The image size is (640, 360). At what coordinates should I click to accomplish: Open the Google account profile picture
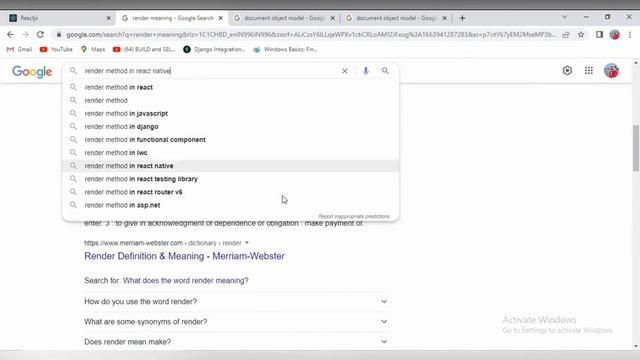coord(611,71)
